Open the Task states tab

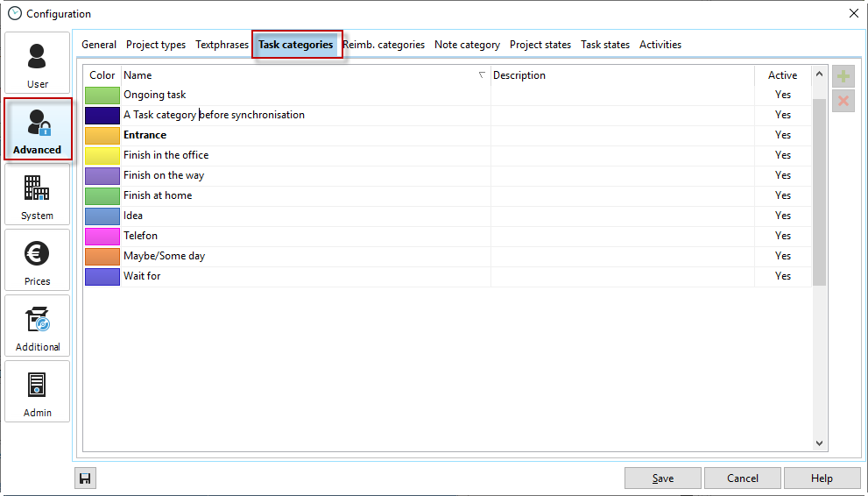(605, 45)
